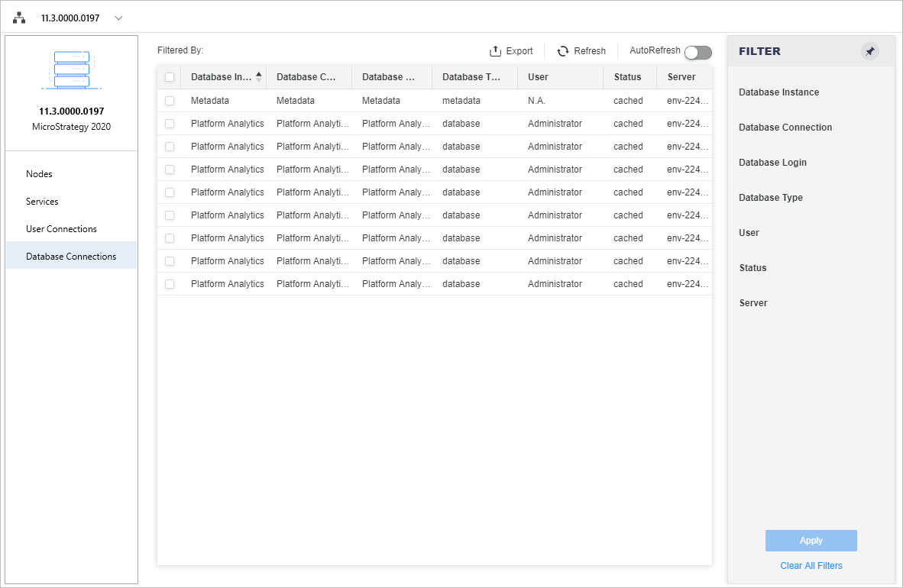Image resolution: width=903 pixels, height=588 pixels.
Task: Click the Export upload icon
Action: coord(495,51)
